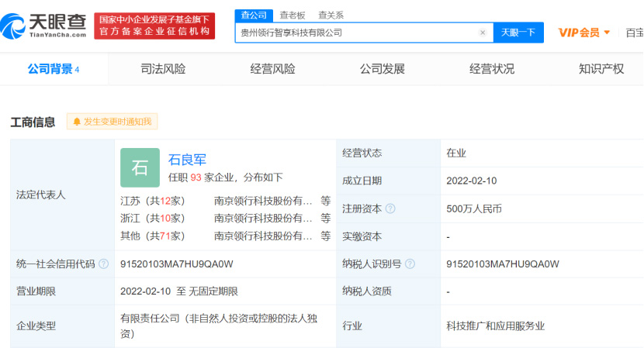Screen dimensions: 644x348
Task: Click taxpayer ID 91520103MA7HU9QA0W value
Action: (503, 264)
